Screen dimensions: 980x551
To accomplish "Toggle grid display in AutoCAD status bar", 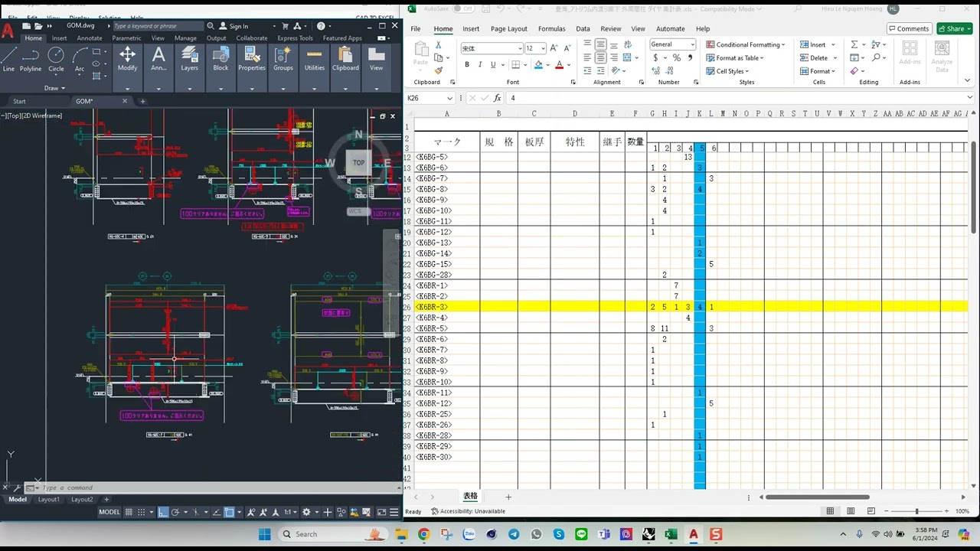I will click(x=129, y=512).
